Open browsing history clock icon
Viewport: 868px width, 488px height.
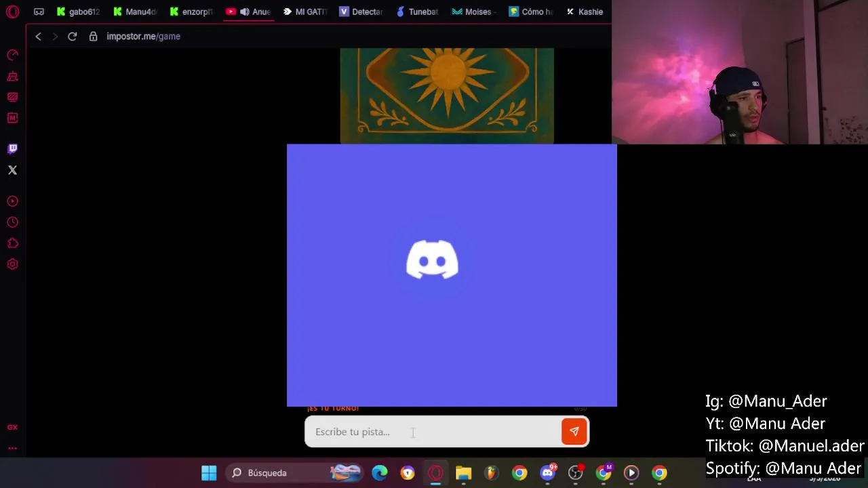click(x=12, y=222)
